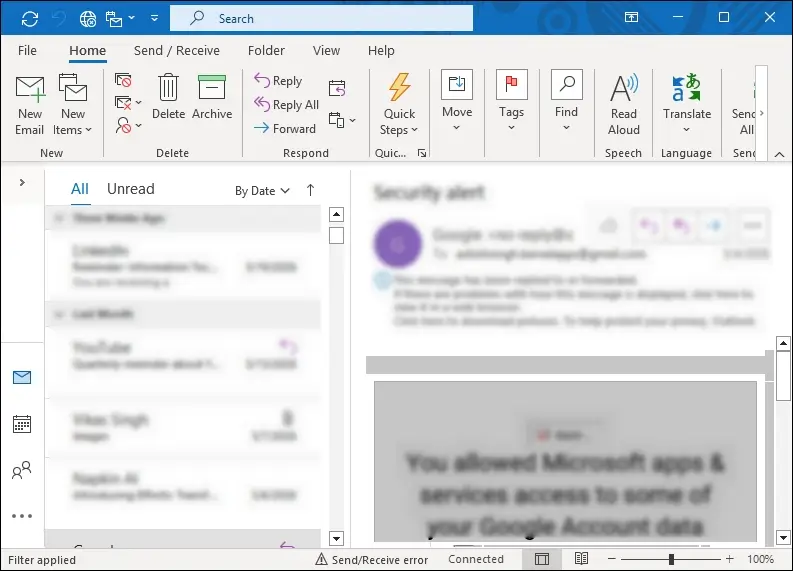Open the File menu
The width and height of the screenshot is (793, 571).
click(27, 51)
